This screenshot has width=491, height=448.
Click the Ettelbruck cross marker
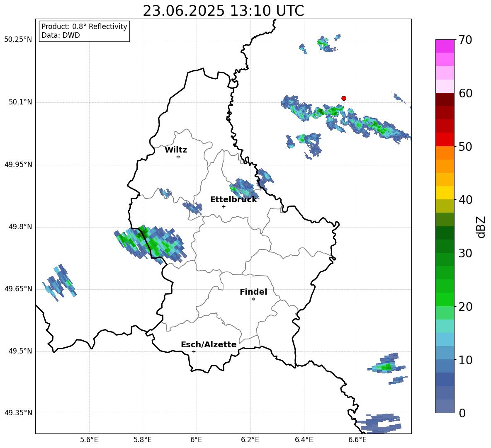(x=224, y=206)
